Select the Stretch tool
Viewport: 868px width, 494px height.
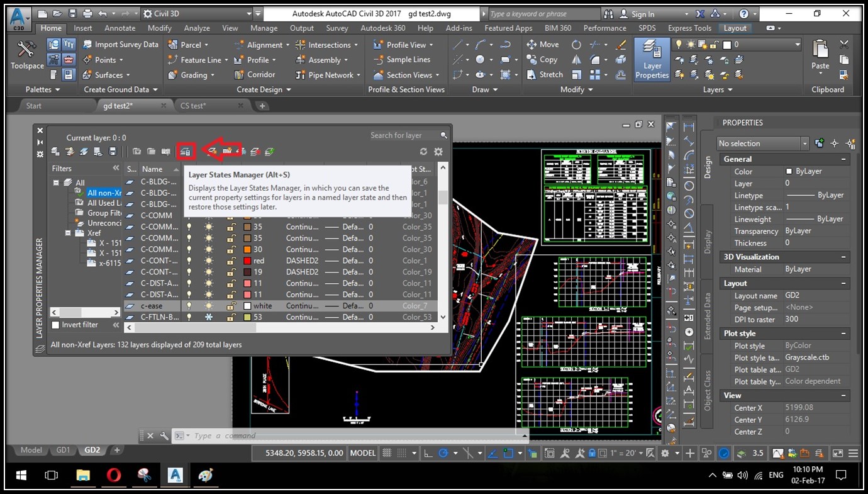[544, 74]
